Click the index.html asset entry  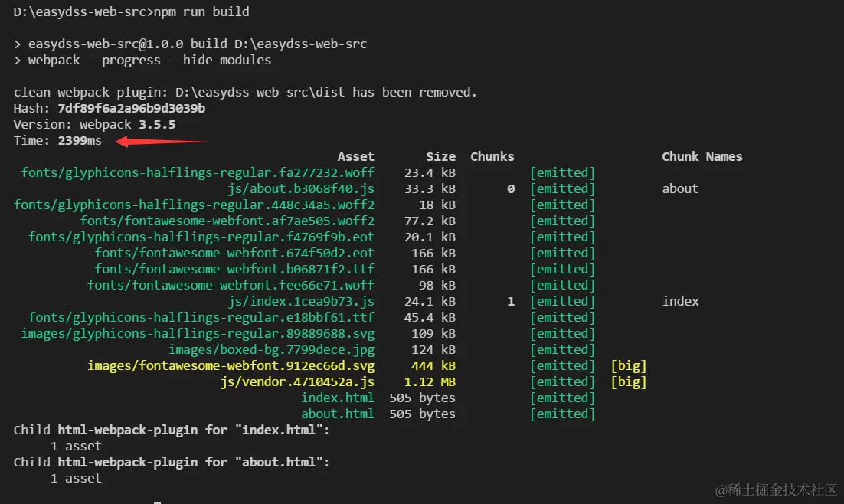pos(338,398)
